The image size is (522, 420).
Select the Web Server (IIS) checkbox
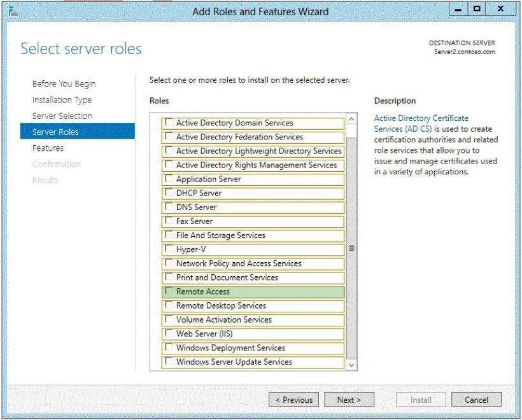(169, 333)
